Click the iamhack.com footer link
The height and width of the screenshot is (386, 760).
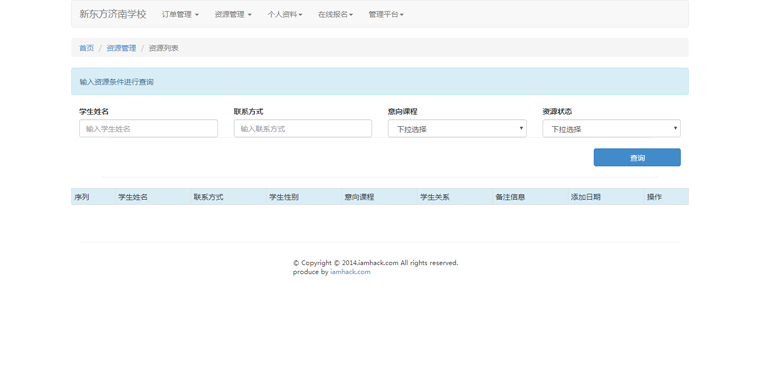350,272
